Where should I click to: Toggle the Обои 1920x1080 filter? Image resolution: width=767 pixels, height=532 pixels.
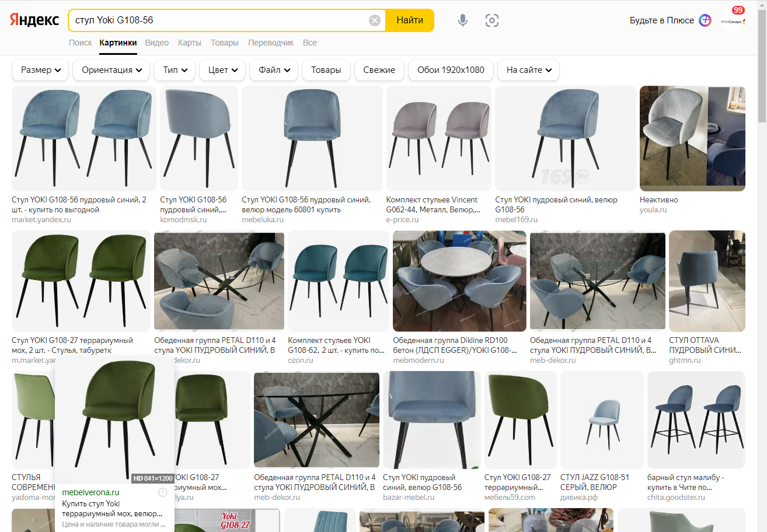(451, 70)
